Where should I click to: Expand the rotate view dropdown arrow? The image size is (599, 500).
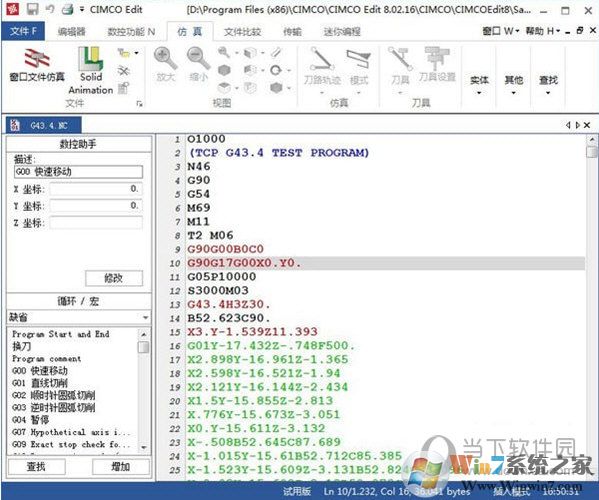pos(289,71)
